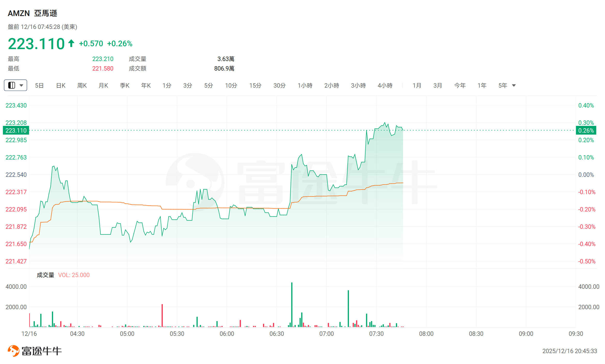Switch to the 5日 chart view

coord(39,86)
